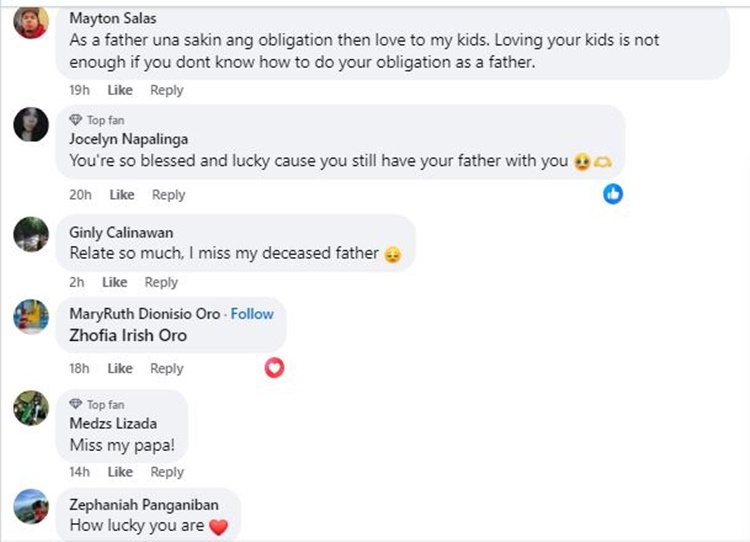This screenshot has width=750, height=542.
Task: Click Mayton Salas profile avatar
Action: [31, 23]
